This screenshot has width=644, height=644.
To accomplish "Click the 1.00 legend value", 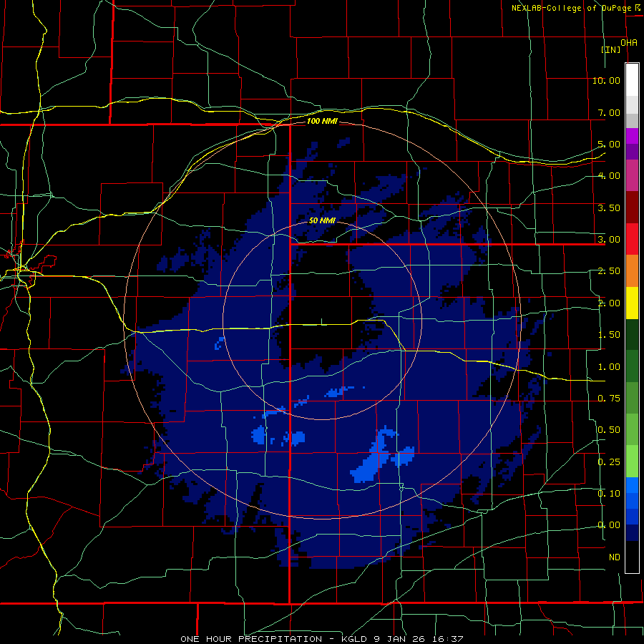I will (x=609, y=367).
